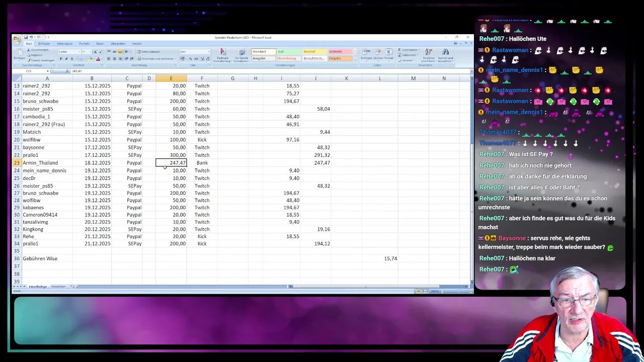Select the Bank cell in row 23
Viewport: 644px width, 362px height.
[202, 163]
